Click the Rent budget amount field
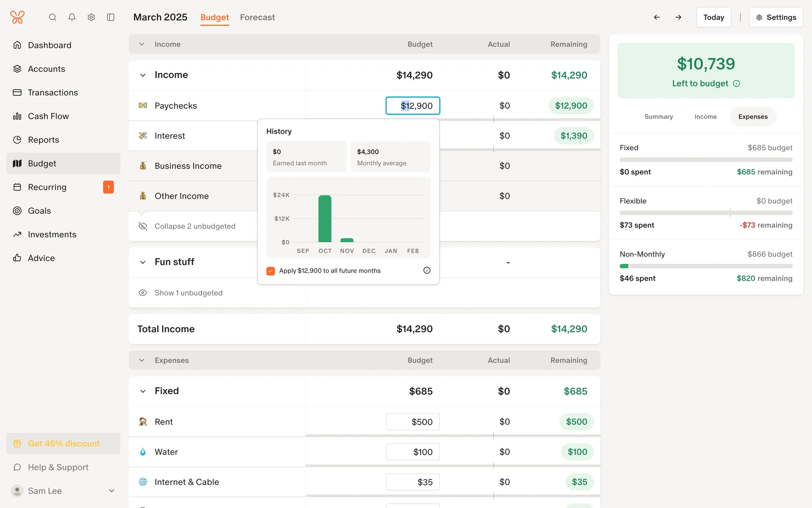812x508 pixels. tap(413, 422)
